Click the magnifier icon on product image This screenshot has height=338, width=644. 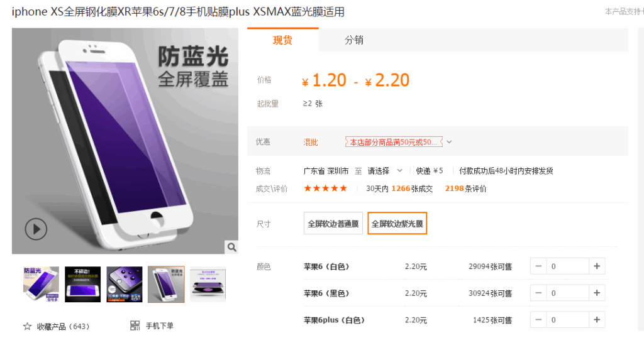[231, 248]
